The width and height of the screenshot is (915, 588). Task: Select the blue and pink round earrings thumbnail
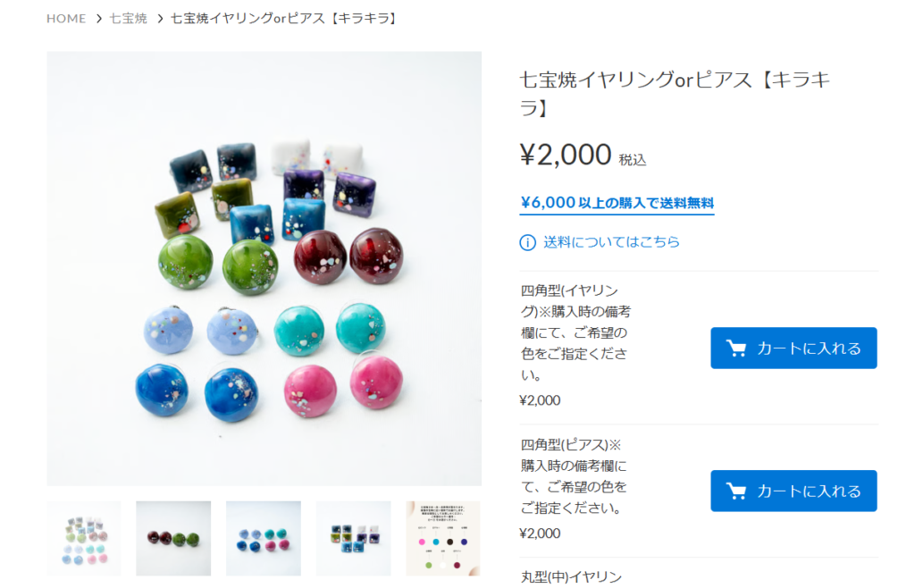[264, 539]
